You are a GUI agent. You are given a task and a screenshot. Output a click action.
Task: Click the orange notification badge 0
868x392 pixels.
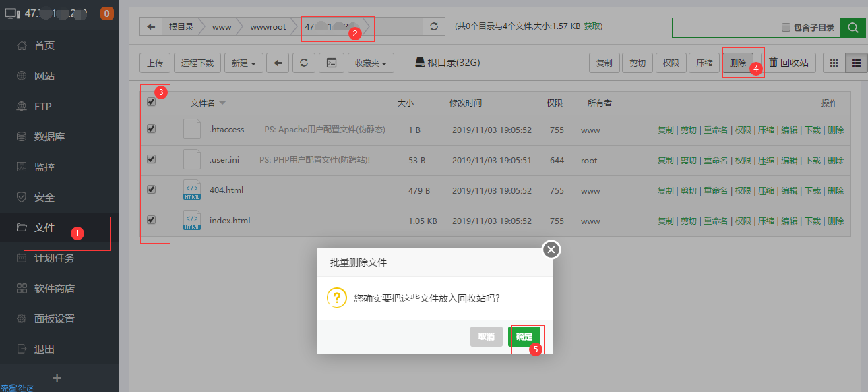coord(106,13)
